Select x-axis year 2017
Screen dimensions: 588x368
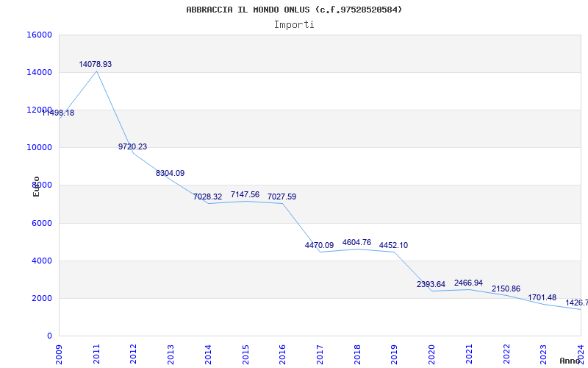coord(320,355)
